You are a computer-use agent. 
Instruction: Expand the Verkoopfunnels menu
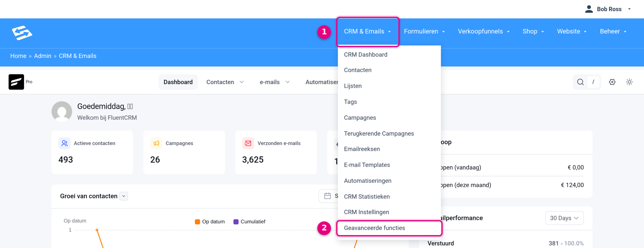point(484,31)
